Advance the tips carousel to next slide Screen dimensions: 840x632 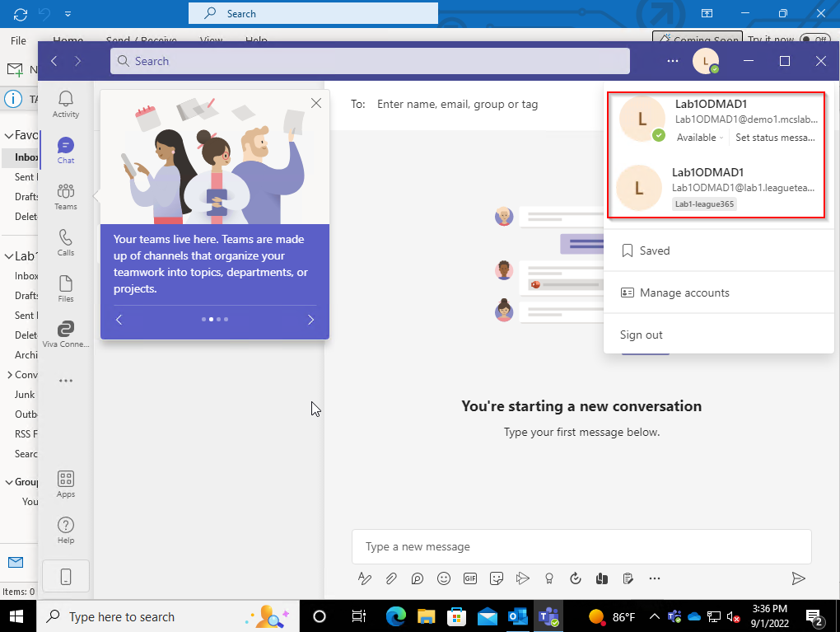[x=310, y=320]
